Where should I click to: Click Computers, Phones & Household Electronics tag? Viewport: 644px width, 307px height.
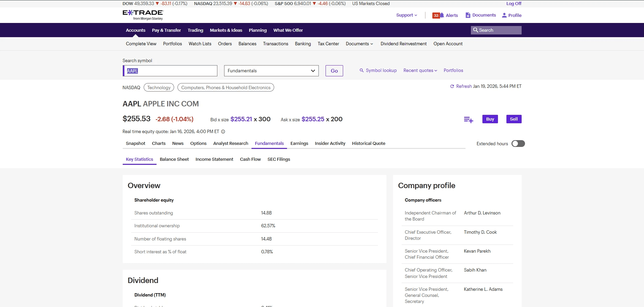[x=226, y=87]
